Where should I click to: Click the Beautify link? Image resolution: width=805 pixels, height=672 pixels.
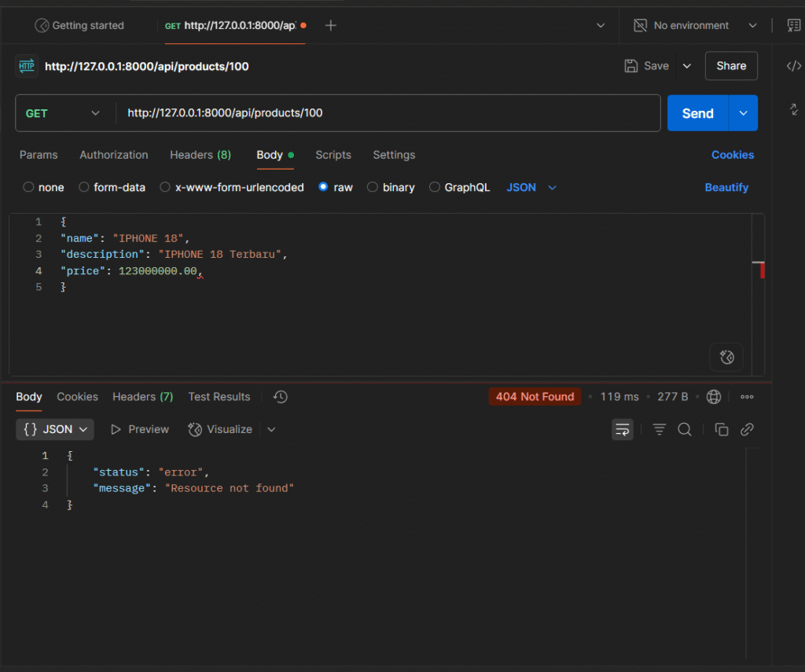[x=726, y=187]
